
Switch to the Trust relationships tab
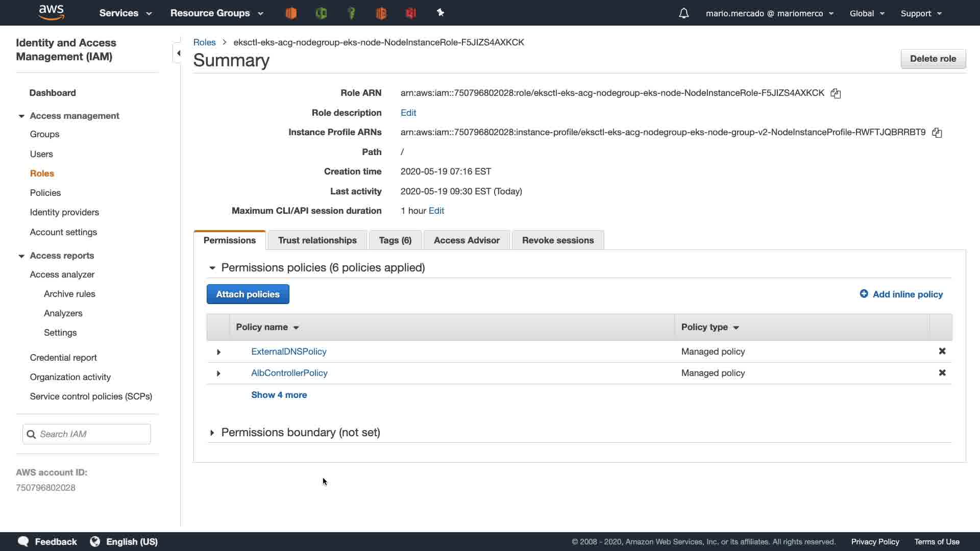317,240
